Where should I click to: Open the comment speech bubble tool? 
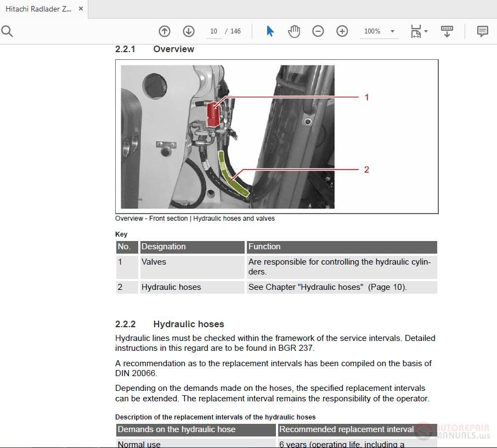pos(482,31)
